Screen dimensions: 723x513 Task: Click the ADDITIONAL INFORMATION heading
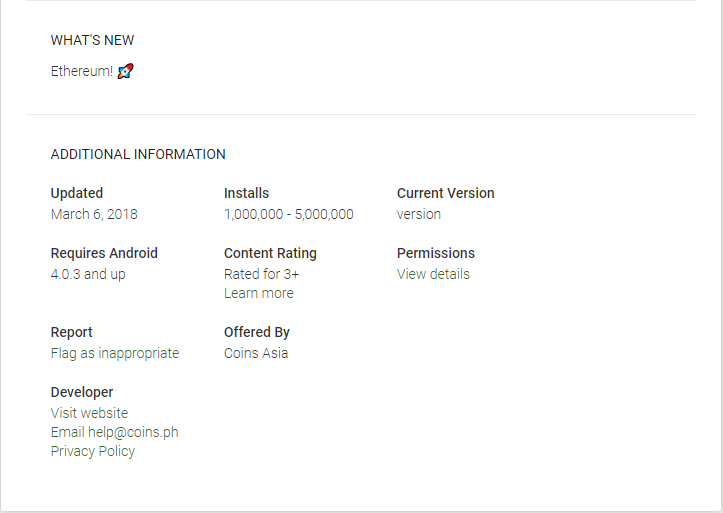click(138, 155)
